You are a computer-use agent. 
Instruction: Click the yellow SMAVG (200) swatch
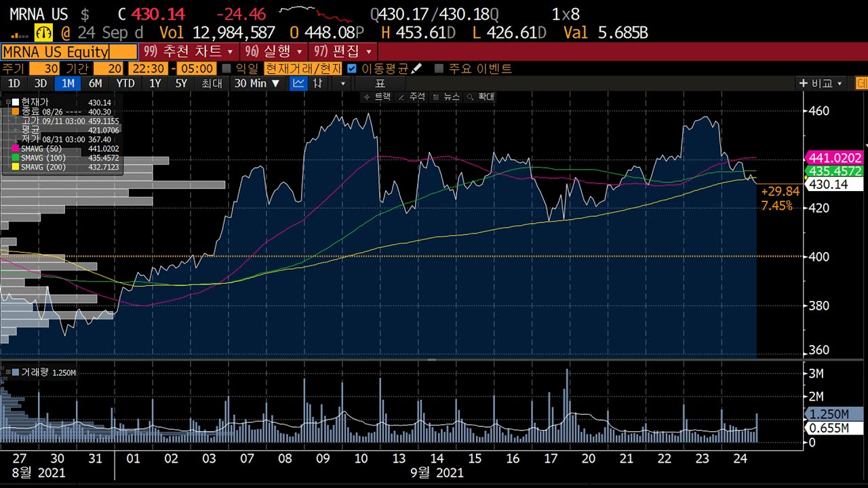[16, 167]
